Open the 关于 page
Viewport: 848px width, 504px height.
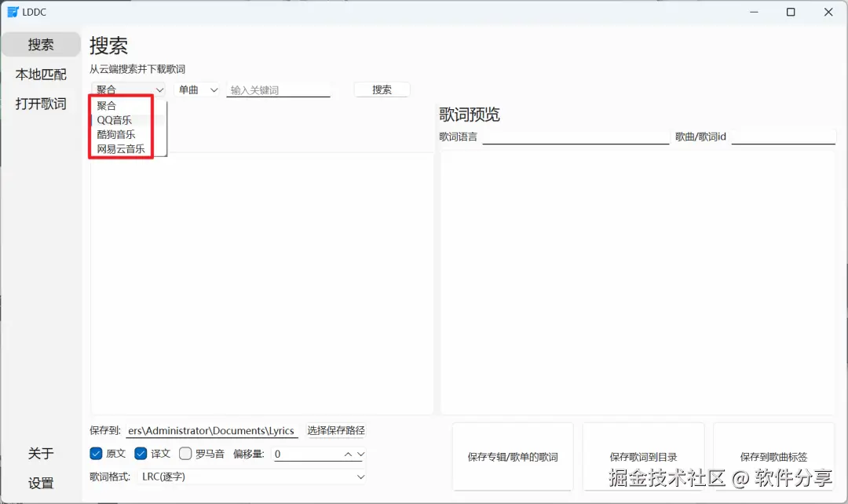click(x=41, y=453)
